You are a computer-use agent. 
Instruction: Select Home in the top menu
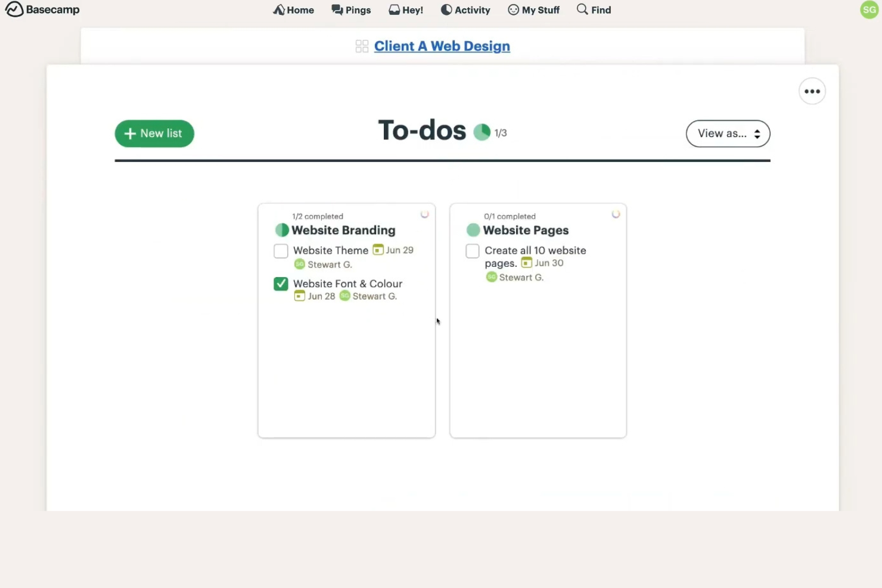coord(293,10)
